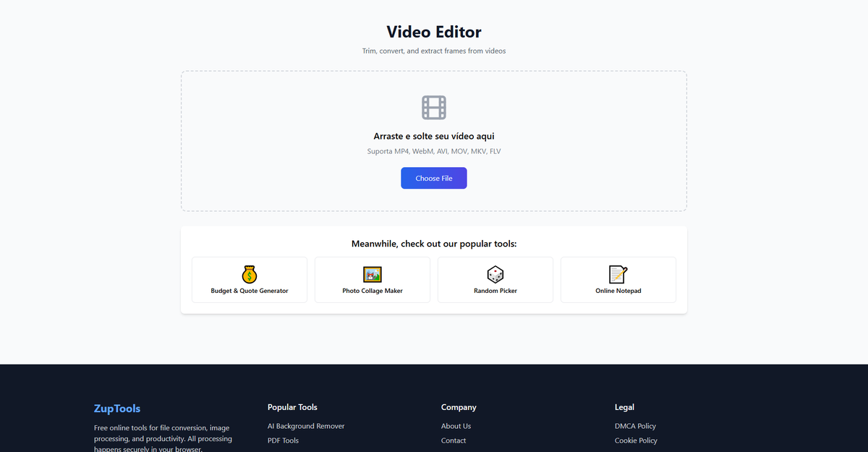Click the Legal footer heading
Viewport: 868px width, 452px height.
tap(624, 407)
